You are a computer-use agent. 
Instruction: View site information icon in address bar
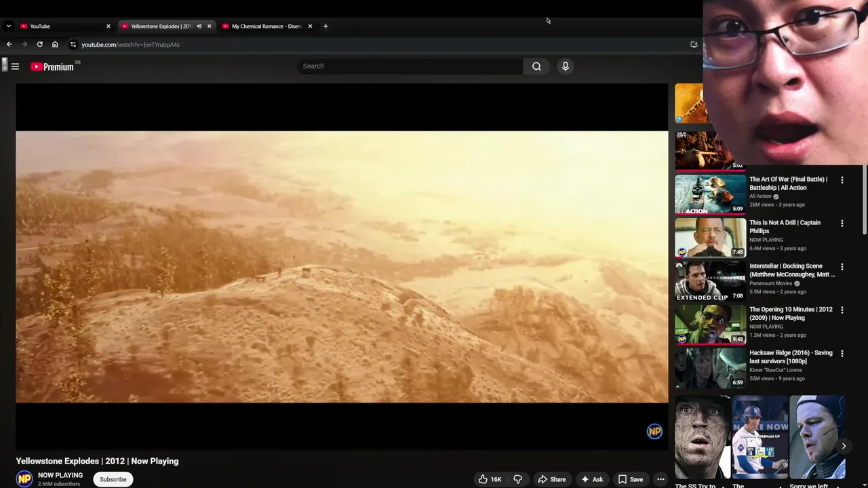click(x=73, y=44)
